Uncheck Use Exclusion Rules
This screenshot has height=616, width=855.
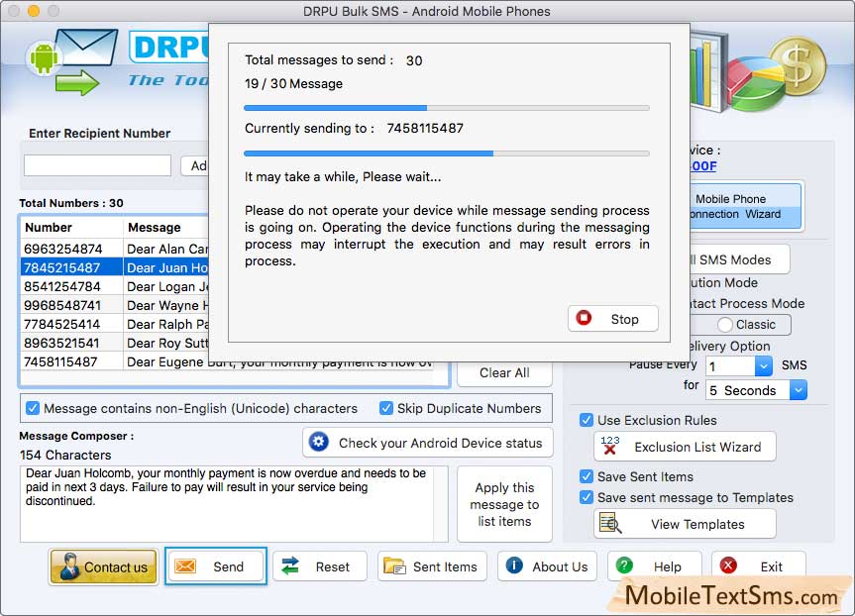[x=587, y=420]
